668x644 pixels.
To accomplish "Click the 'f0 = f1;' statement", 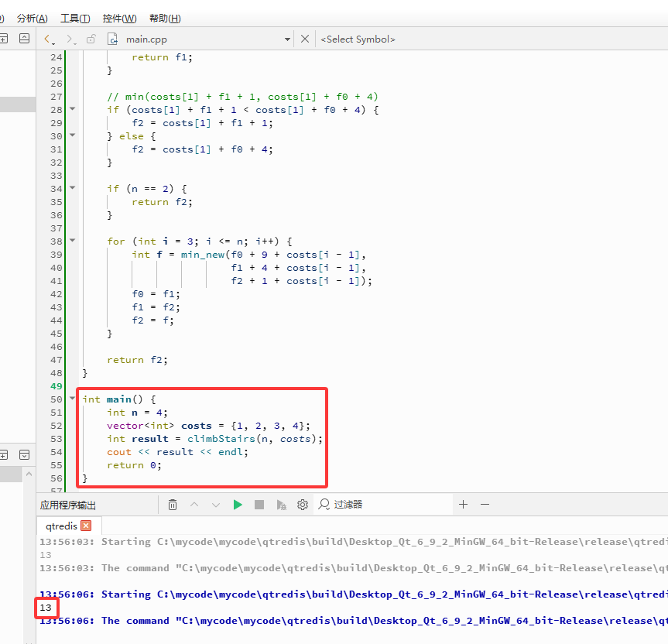I will click(156, 294).
